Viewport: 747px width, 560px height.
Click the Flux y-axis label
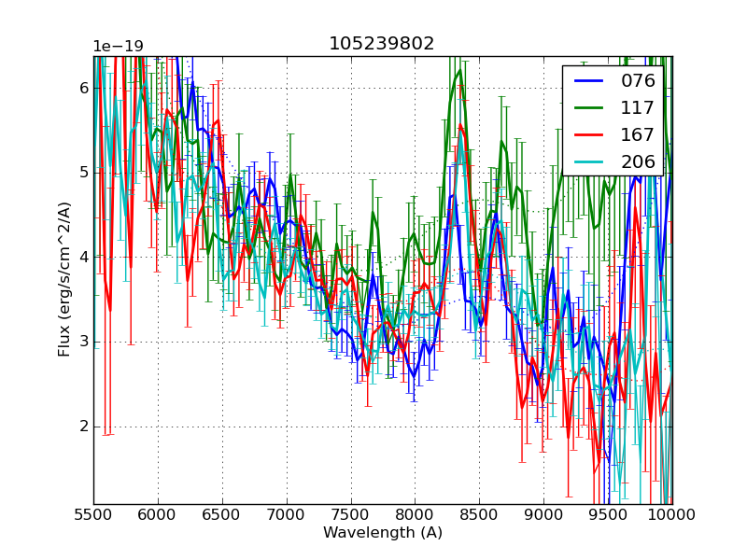64,279
